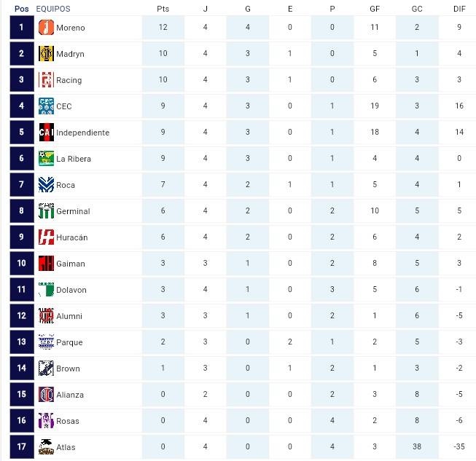
Task: Open the Gaiman team name link
Action: tap(71, 264)
